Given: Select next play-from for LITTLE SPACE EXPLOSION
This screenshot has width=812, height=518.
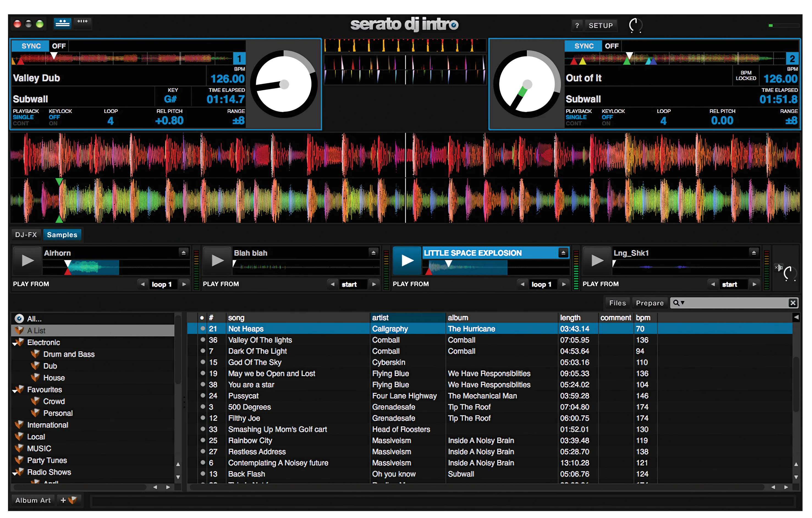Looking at the screenshot, I should [x=564, y=284].
